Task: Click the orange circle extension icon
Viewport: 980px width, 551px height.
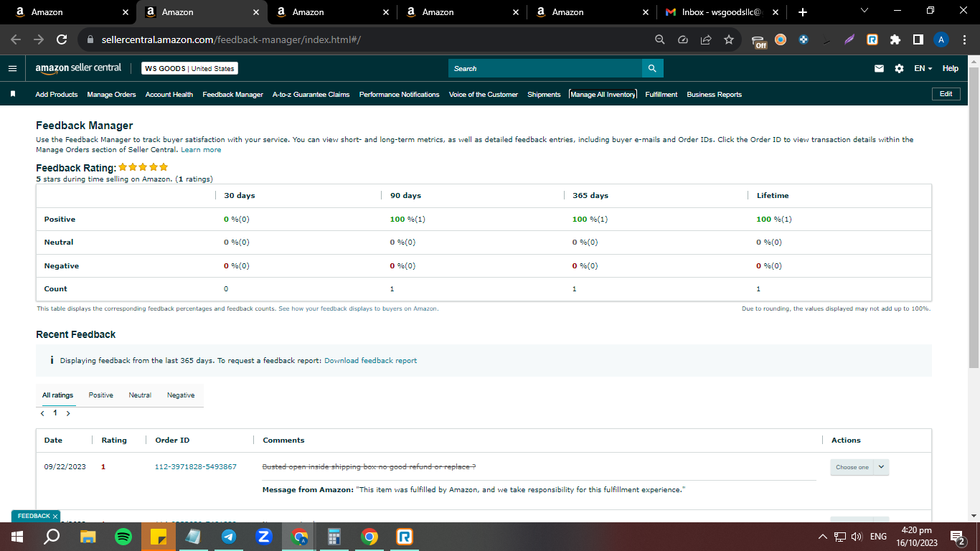Action: coord(781,40)
